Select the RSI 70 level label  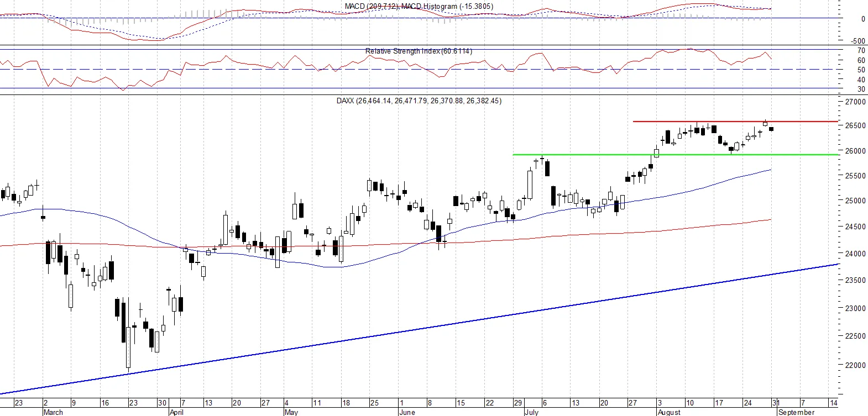pos(861,51)
